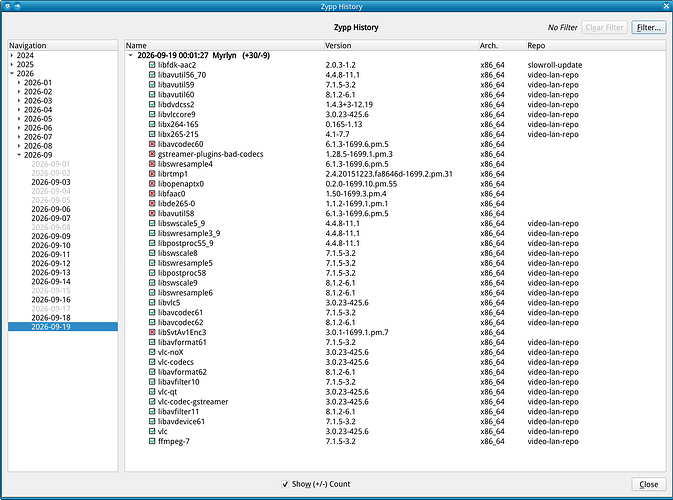Collapse the 2026-09 month node
This screenshot has height=500, width=673.
[x=19, y=155]
